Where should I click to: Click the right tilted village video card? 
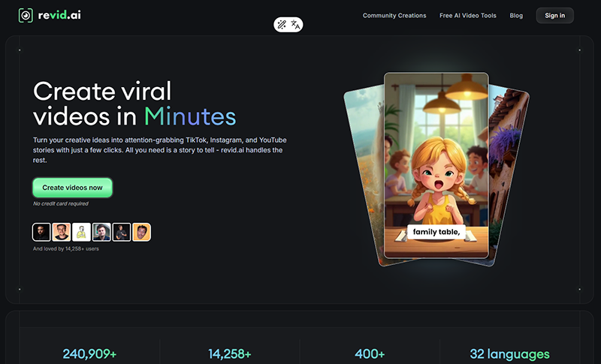point(508,176)
